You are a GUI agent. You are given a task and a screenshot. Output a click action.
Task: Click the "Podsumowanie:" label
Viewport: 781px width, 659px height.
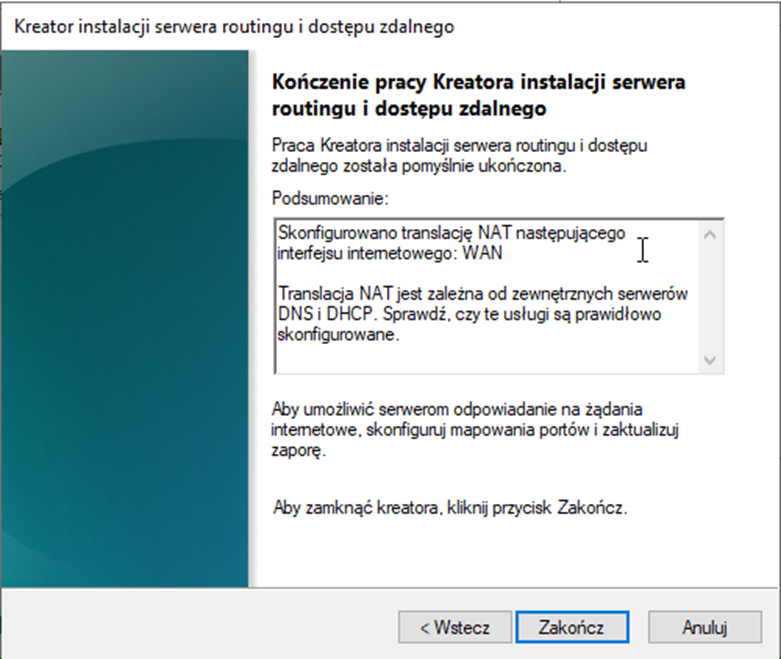coord(321,199)
